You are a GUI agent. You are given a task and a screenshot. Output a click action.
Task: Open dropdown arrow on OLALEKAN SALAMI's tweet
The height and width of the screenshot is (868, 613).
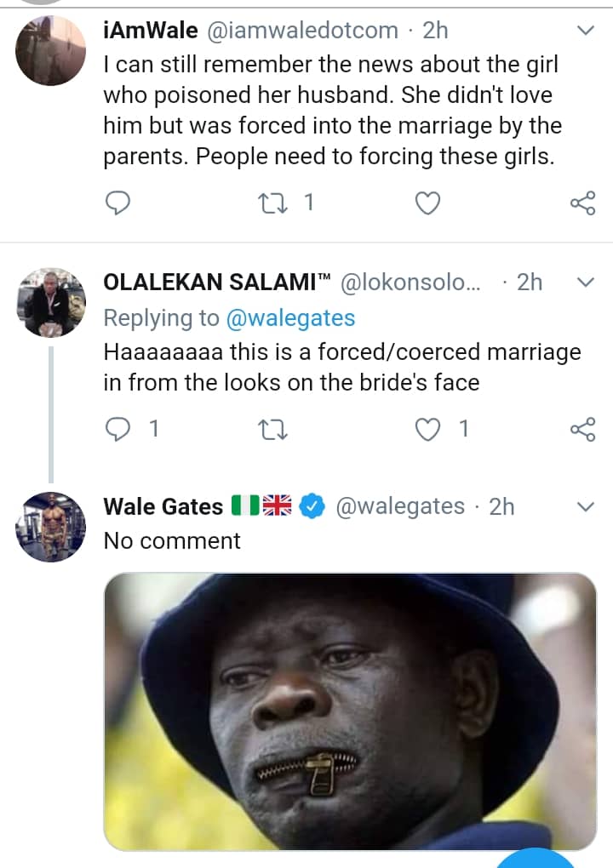pyautogui.click(x=586, y=283)
